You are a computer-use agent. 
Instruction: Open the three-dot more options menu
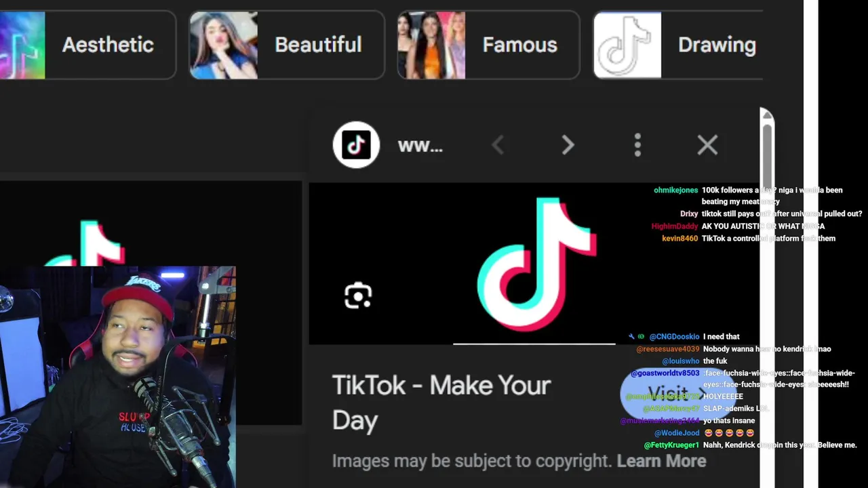pos(637,145)
